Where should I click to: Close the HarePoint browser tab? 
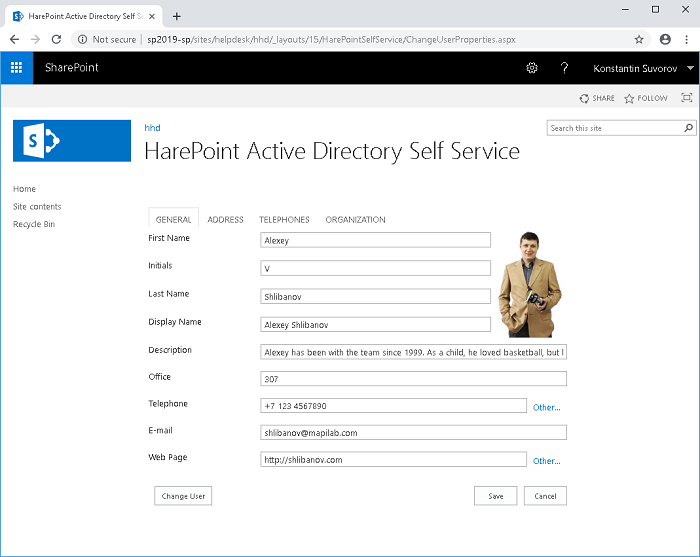pos(152,17)
